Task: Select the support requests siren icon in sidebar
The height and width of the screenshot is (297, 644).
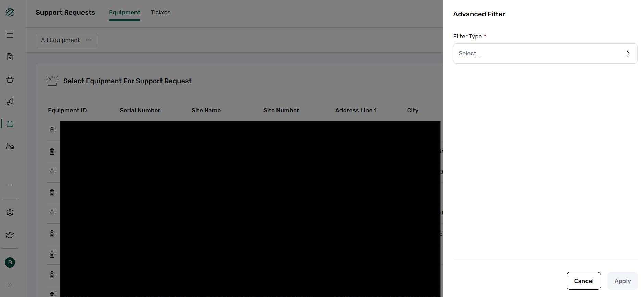Action: click(x=10, y=124)
